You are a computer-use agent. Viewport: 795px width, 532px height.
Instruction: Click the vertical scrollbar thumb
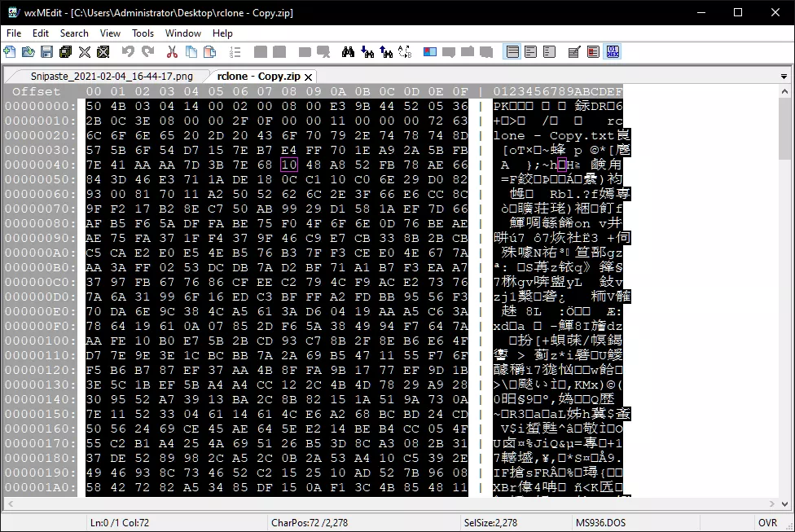(784, 129)
